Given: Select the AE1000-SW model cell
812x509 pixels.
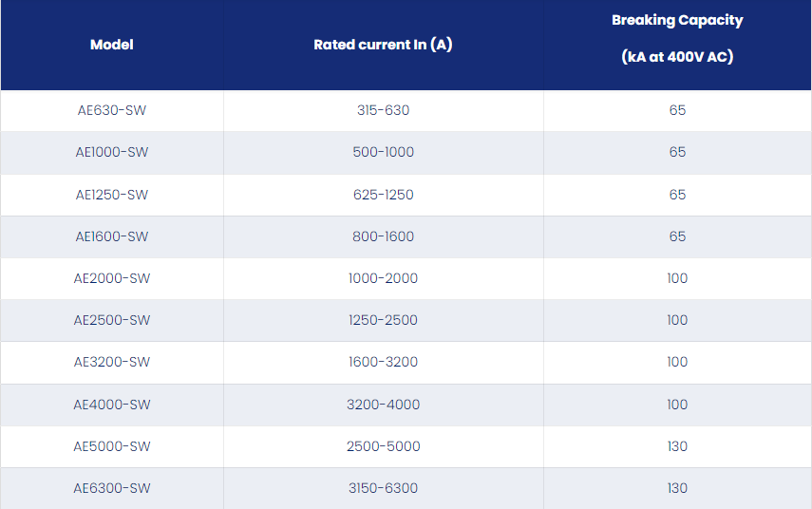Looking at the screenshot, I should click(x=112, y=152).
